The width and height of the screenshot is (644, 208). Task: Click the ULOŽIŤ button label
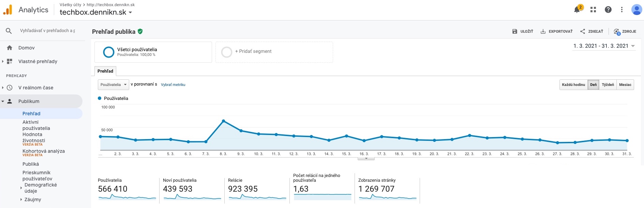click(x=527, y=31)
